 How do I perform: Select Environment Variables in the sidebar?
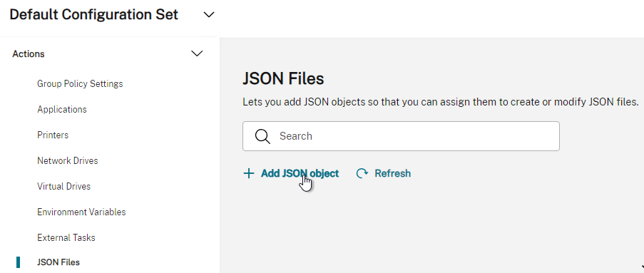(81, 212)
